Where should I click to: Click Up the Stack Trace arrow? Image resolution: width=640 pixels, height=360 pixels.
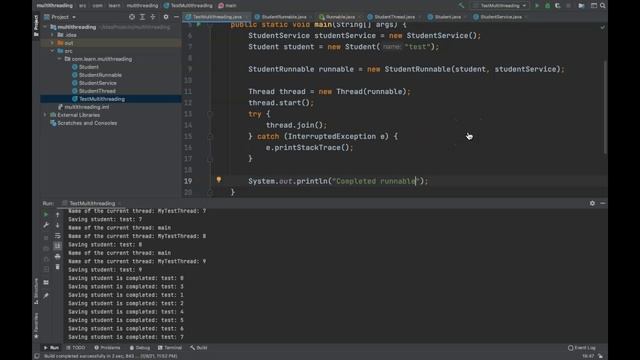(58, 214)
